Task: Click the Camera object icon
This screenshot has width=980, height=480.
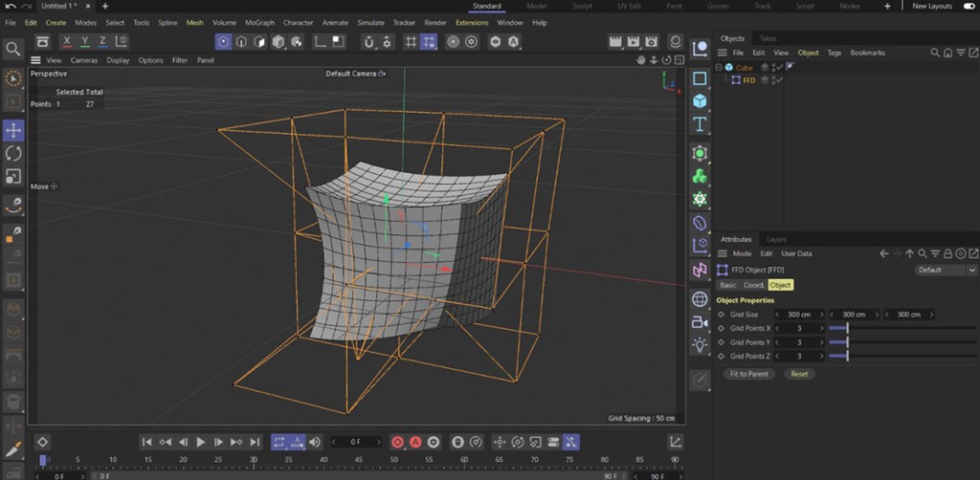Action: point(700,322)
